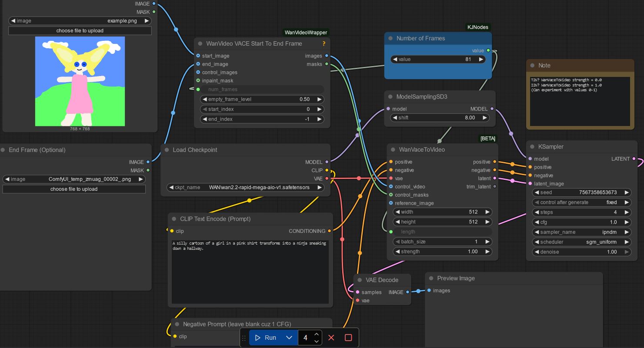This screenshot has height=348, width=644.
Task: Collapse the CLIP Text Encode (Prompt) node
Action: [174, 219]
